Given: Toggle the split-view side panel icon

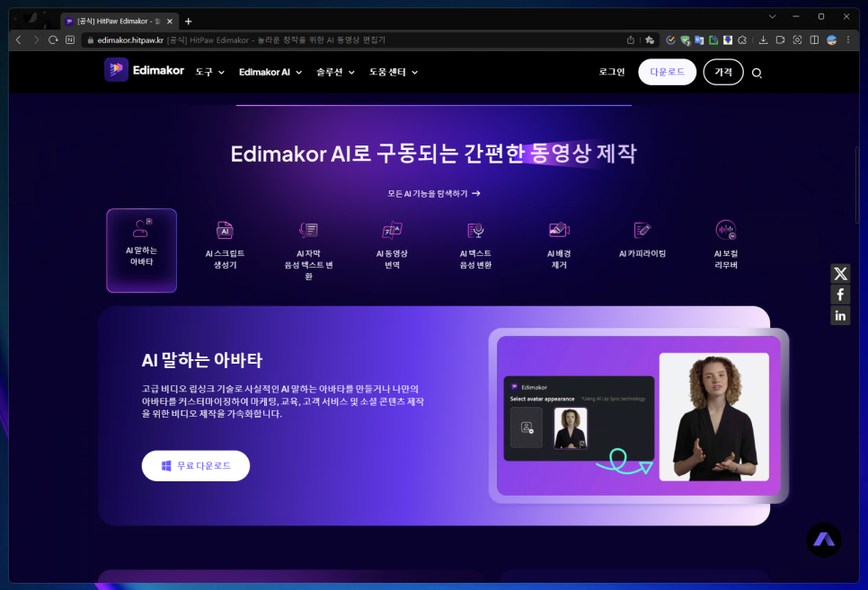Looking at the screenshot, I should click(x=814, y=40).
